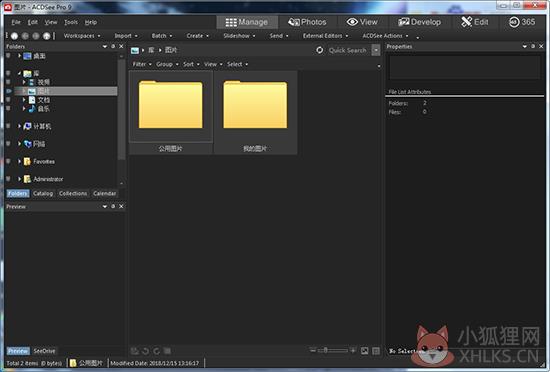The width and height of the screenshot is (550, 372).
Task: Open the Filter dropdown
Action: [x=142, y=64]
